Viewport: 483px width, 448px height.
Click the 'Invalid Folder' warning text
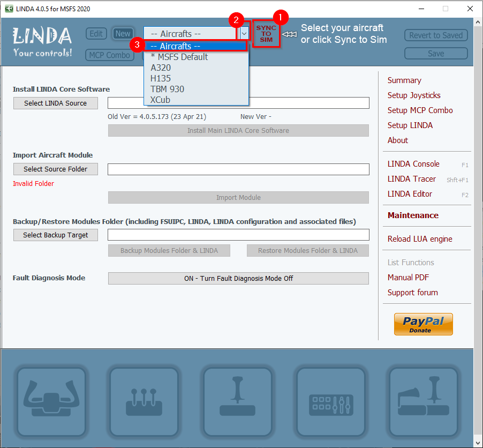(33, 183)
